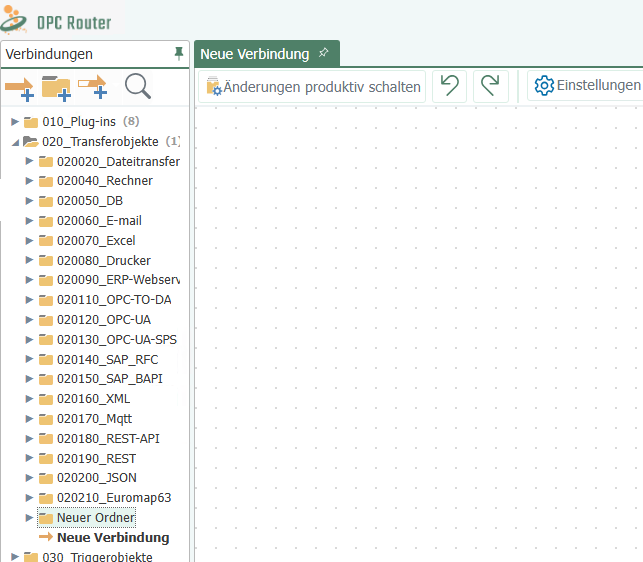Switch to the Neue Verbindung tab
Screen dimensions: 643x562
(257, 54)
